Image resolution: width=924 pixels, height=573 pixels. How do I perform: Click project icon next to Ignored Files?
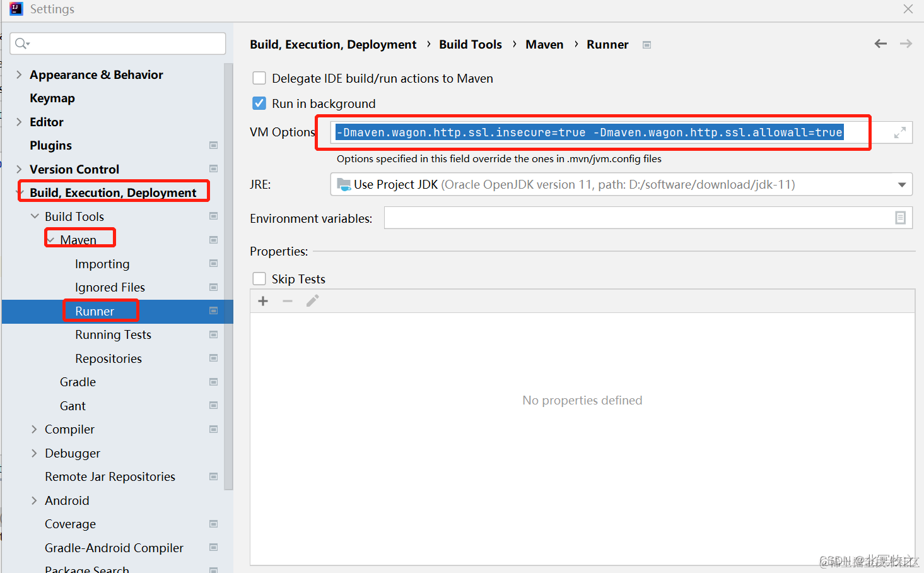(x=213, y=287)
